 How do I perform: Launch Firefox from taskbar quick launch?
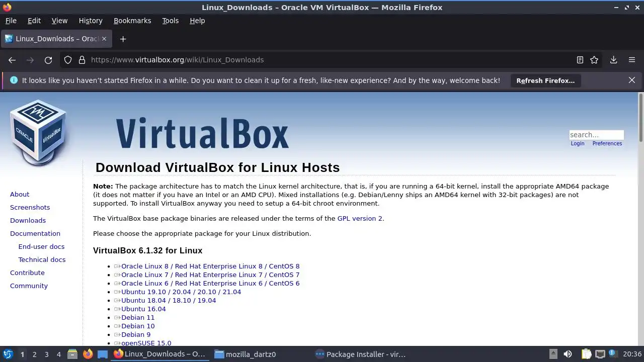pyautogui.click(x=88, y=354)
